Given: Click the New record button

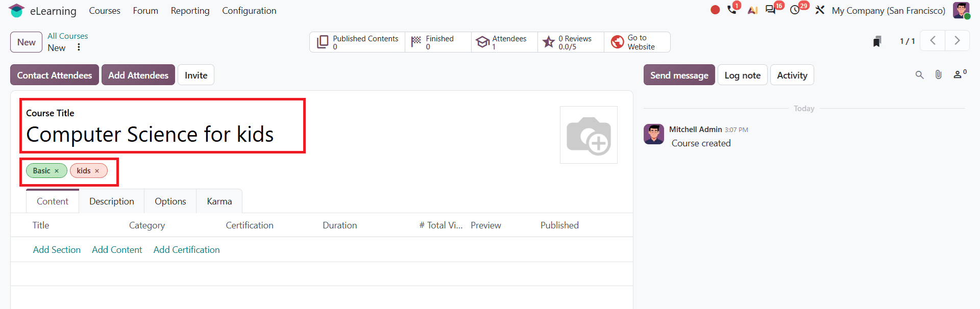Looking at the screenshot, I should [26, 42].
